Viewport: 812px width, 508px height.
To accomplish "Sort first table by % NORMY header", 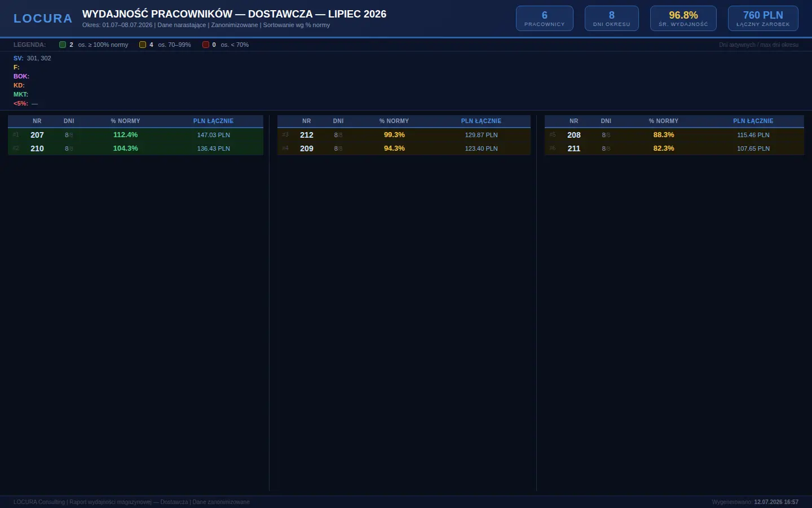I will coord(125,121).
